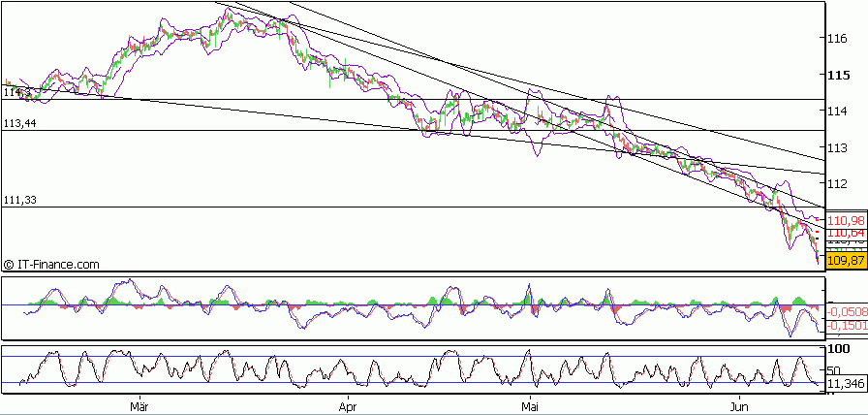Click the 113 price axis label
Image resolution: width=868 pixels, height=415 pixels.
[x=838, y=147]
